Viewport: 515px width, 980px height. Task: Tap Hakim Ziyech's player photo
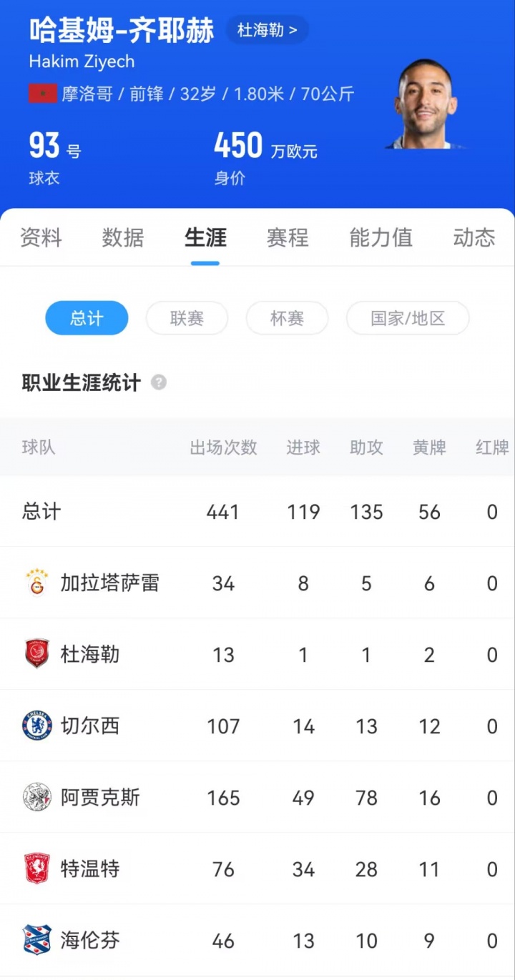click(x=425, y=104)
